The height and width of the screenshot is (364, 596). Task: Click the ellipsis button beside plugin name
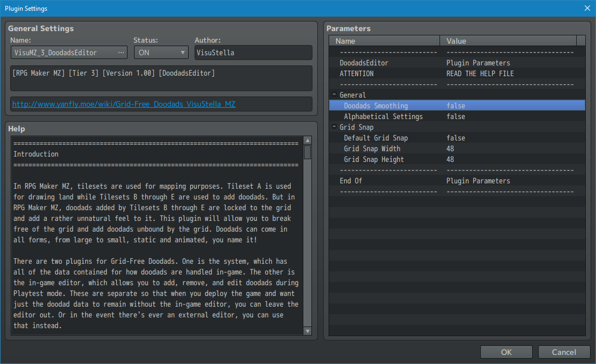click(122, 53)
